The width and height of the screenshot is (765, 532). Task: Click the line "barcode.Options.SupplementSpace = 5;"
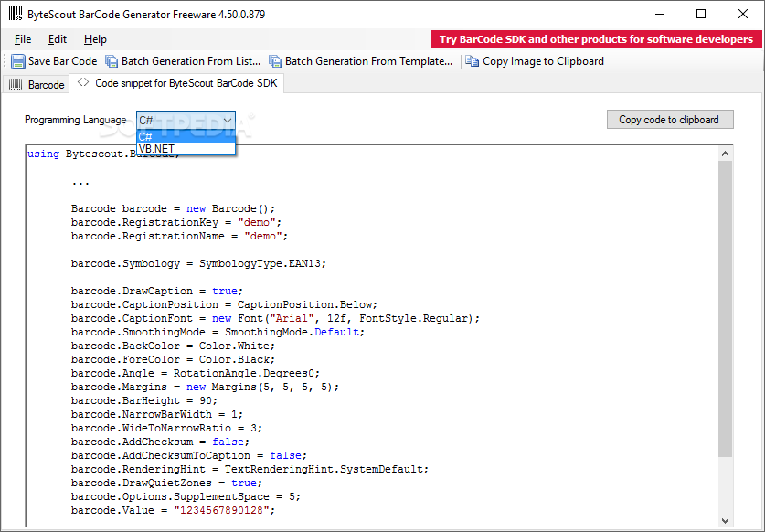pyautogui.click(x=186, y=495)
